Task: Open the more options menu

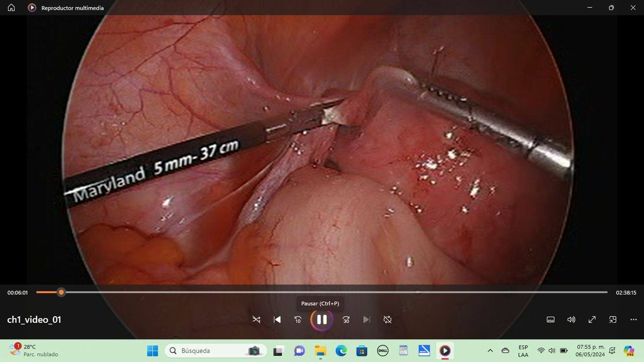Action: tap(633, 320)
